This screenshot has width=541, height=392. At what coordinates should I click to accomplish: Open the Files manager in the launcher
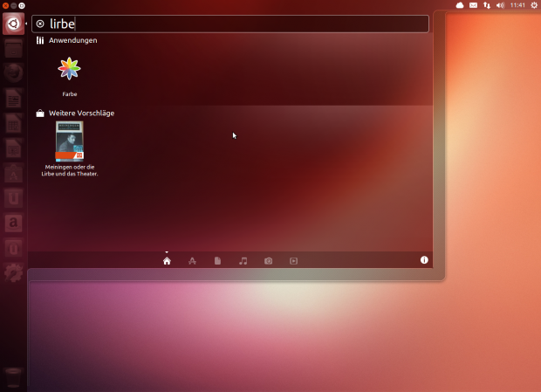pyautogui.click(x=13, y=48)
